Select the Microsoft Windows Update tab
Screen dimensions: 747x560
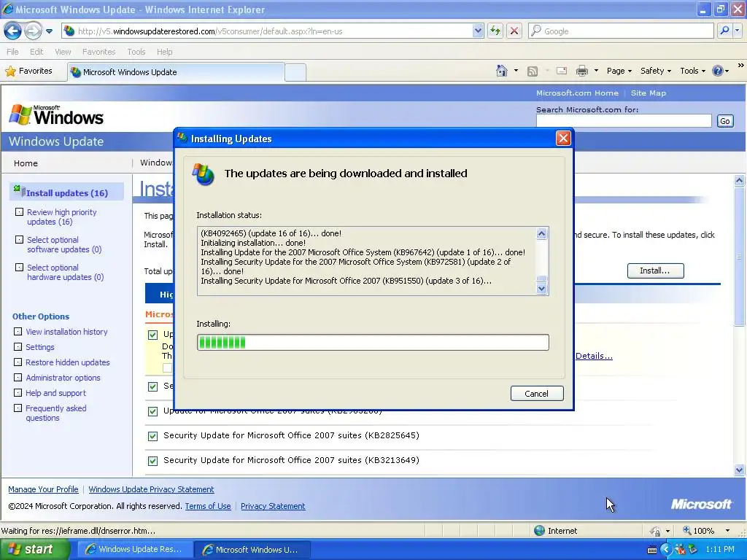point(175,72)
